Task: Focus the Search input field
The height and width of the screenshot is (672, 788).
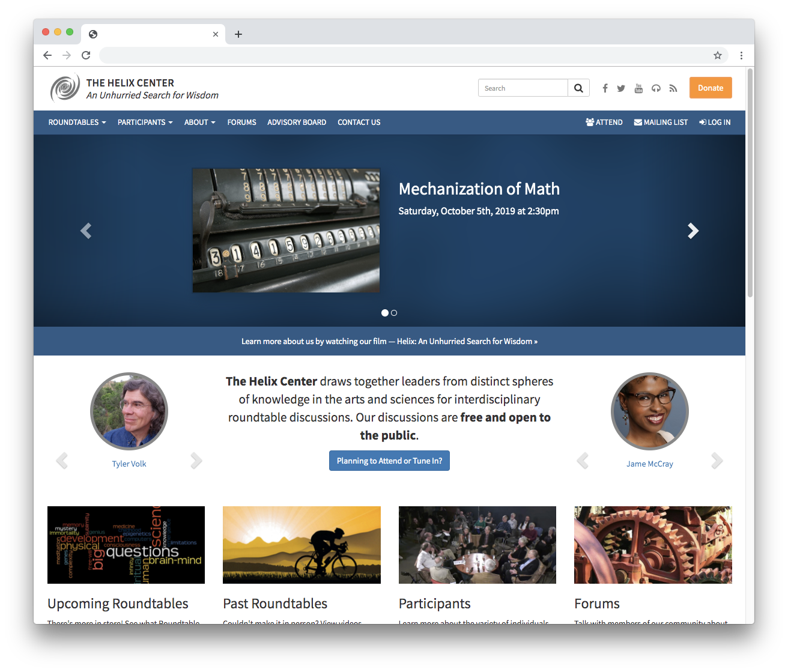Action: (523, 88)
